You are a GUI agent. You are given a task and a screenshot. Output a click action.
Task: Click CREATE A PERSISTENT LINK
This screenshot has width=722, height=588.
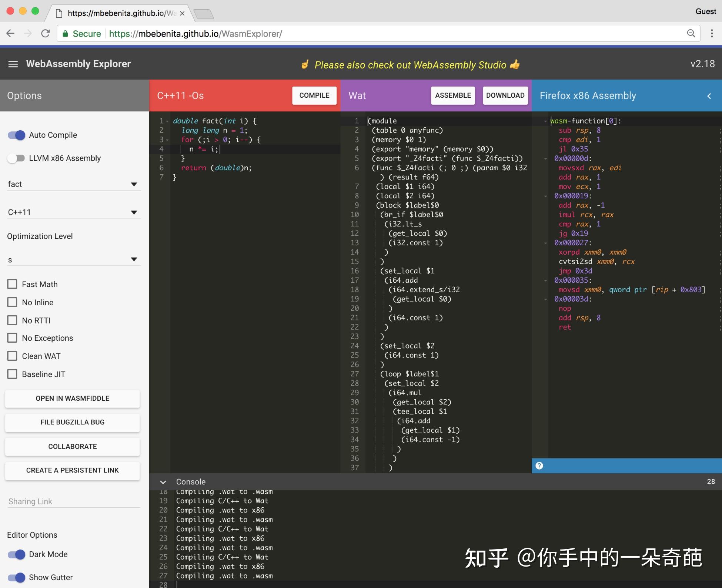click(72, 470)
